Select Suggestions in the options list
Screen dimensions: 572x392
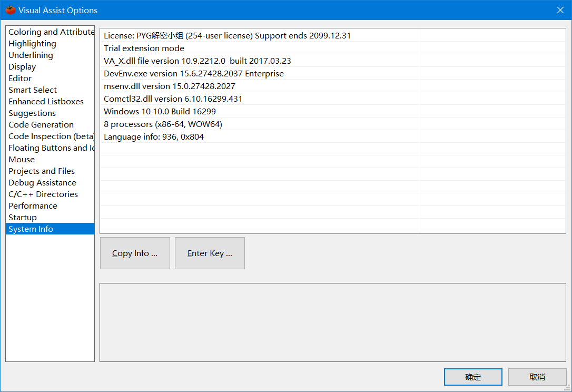pyautogui.click(x=51, y=113)
